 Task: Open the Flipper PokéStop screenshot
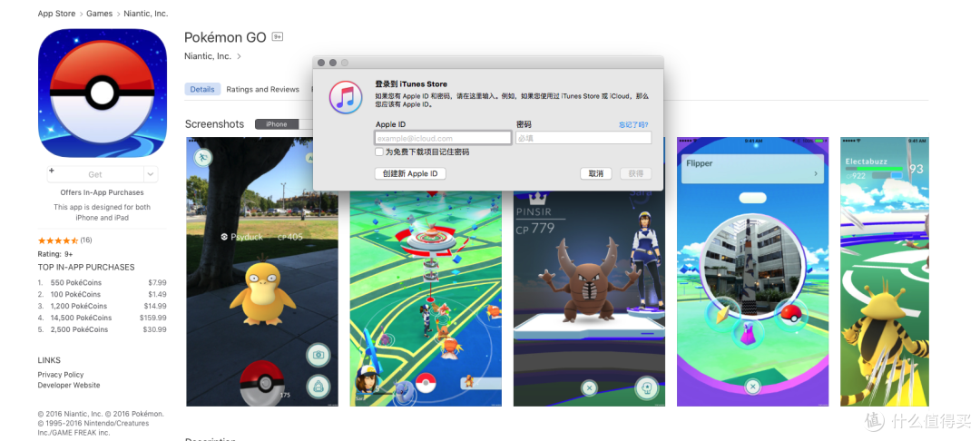pyautogui.click(x=752, y=271)
